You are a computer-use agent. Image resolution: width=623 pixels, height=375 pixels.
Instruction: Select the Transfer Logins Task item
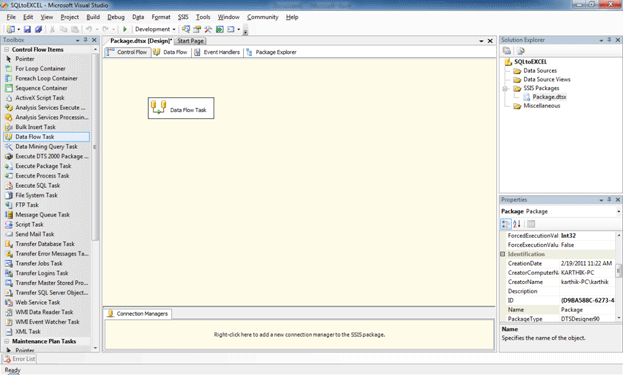42,273
